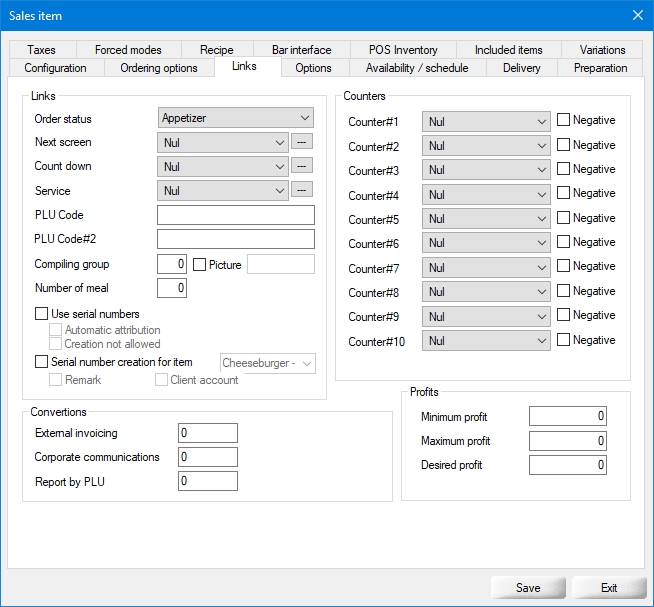Click the Exit button

tap(608, 587)
